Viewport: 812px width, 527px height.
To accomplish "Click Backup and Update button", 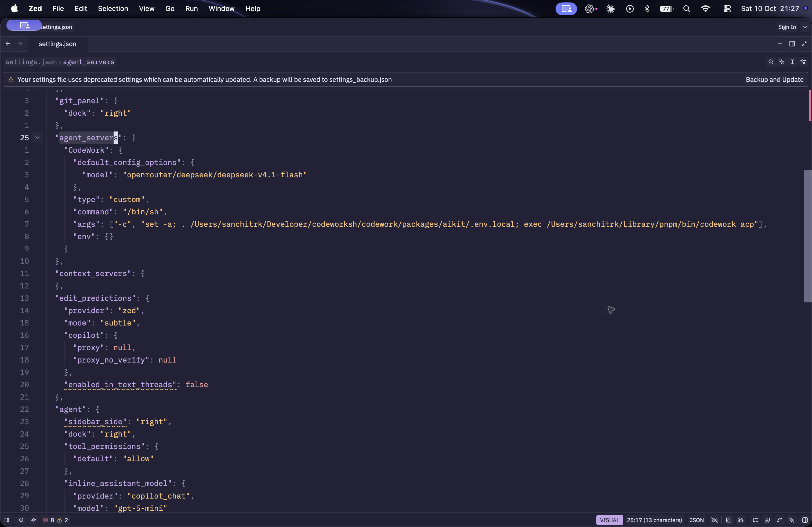I will coord(774,79).
